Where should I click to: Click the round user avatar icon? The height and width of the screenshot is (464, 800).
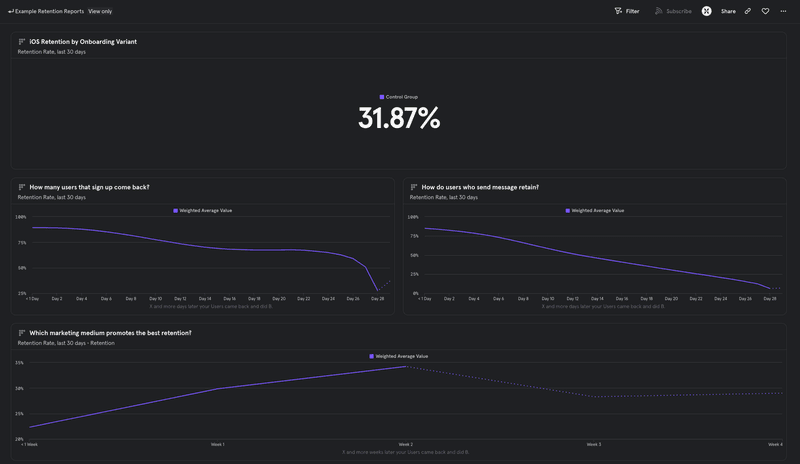click(x=706, y=11)
